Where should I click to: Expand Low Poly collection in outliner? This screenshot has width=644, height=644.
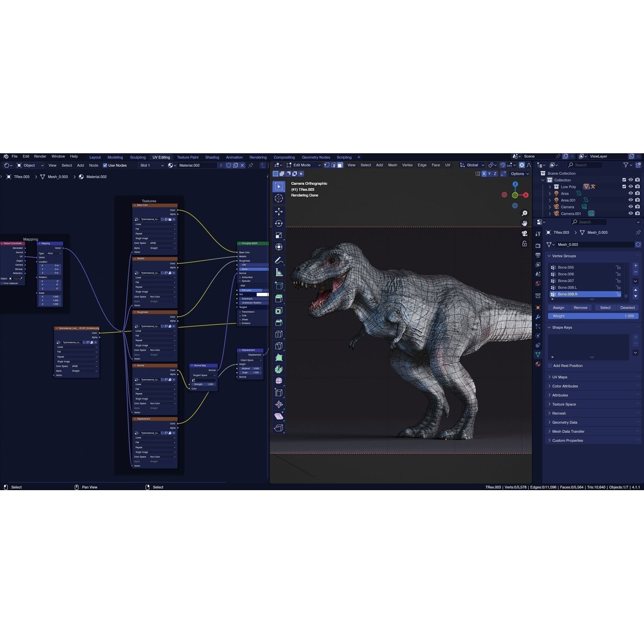(550, 187)
